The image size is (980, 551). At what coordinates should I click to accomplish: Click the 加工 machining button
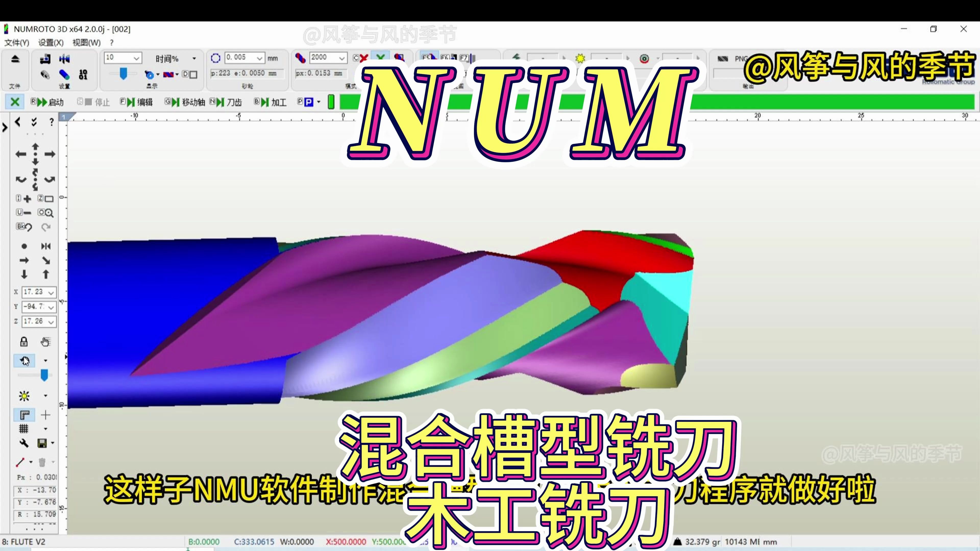(x=271, y=102)
